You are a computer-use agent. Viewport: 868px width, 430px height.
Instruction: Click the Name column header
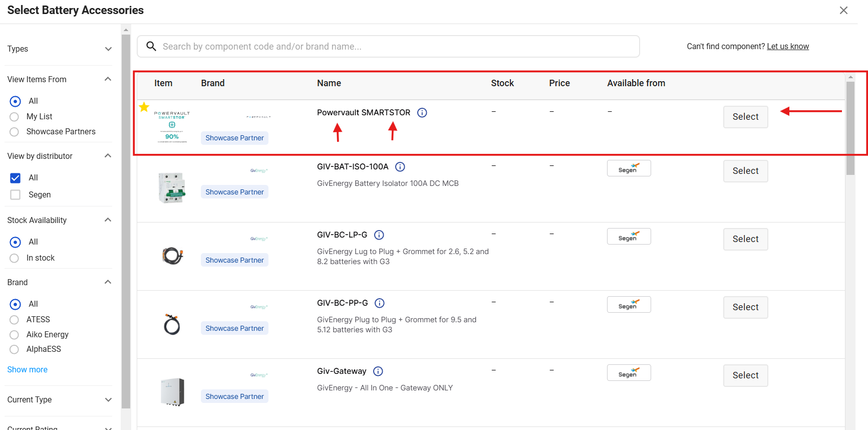click(329, 83)
